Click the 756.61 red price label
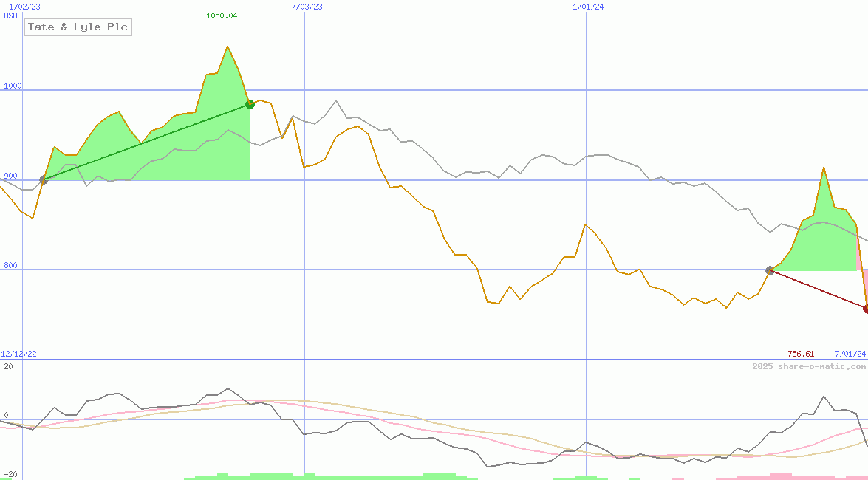 803,353
